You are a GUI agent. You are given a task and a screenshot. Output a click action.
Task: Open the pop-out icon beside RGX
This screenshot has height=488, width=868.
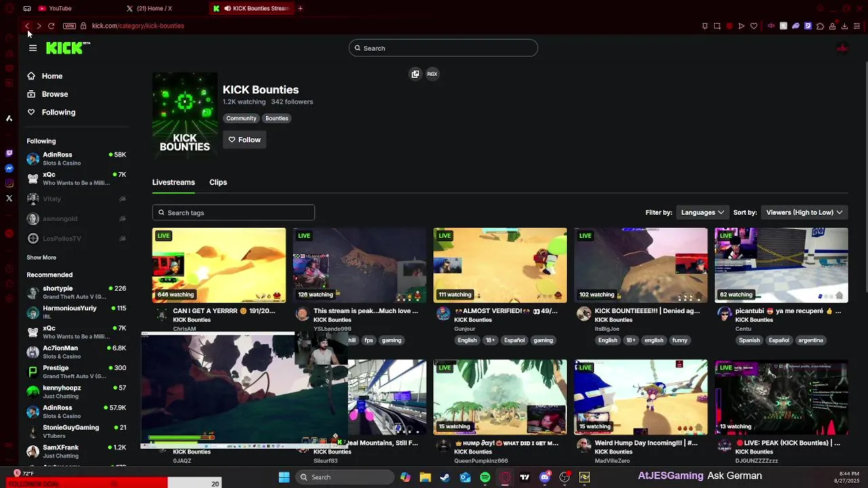[416, 74]
